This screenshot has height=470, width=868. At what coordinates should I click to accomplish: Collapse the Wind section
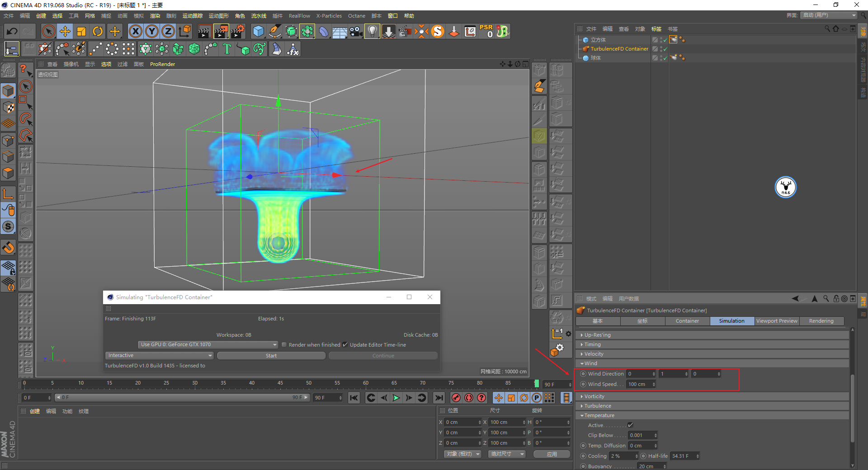pyautogui.click(x=590, y=363)
